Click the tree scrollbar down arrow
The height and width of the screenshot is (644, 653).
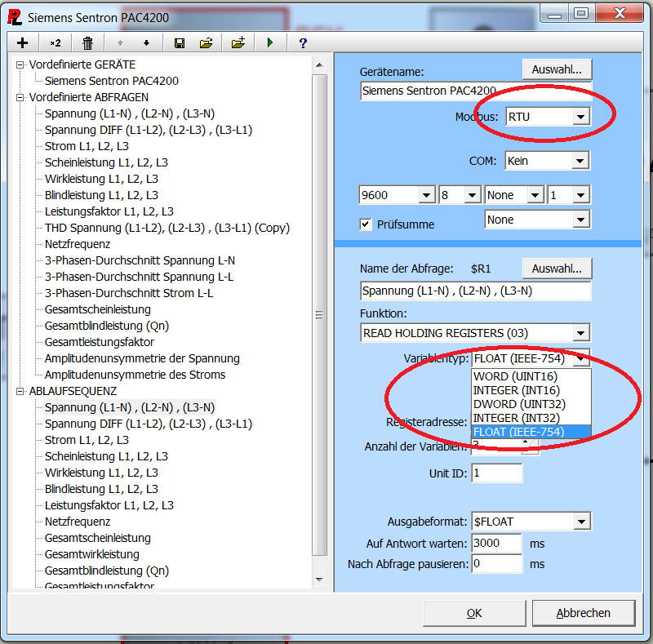(319, 580)
